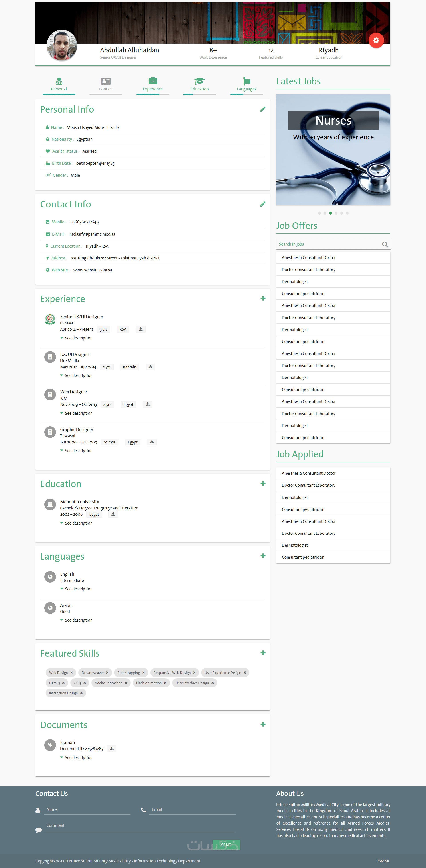Add new entry to Experience section

click(x=263, y=298)
